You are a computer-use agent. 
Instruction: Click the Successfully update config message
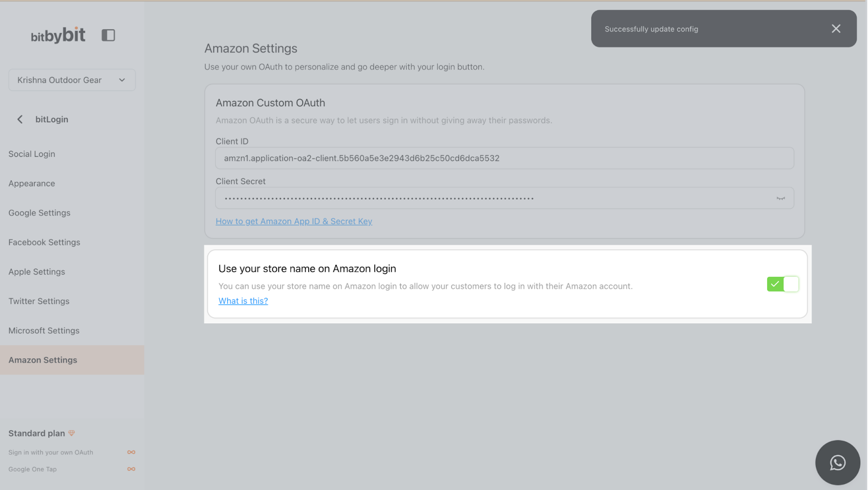tap(652, 29)
